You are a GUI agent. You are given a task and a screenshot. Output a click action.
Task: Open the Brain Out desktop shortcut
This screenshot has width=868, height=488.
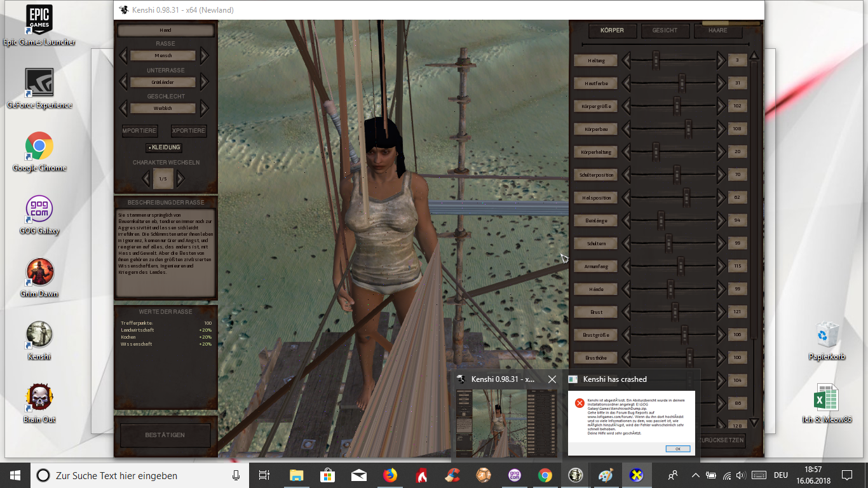coord(39,403)
